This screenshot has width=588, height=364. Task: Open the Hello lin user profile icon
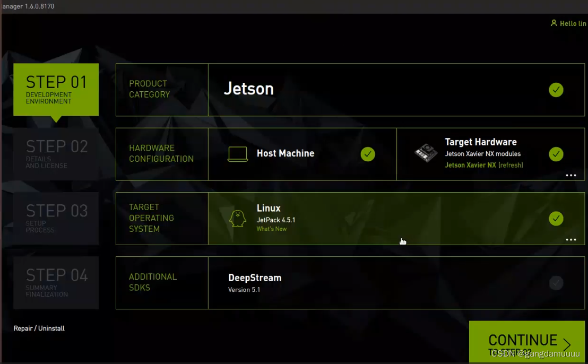click(x=554, y=23)
